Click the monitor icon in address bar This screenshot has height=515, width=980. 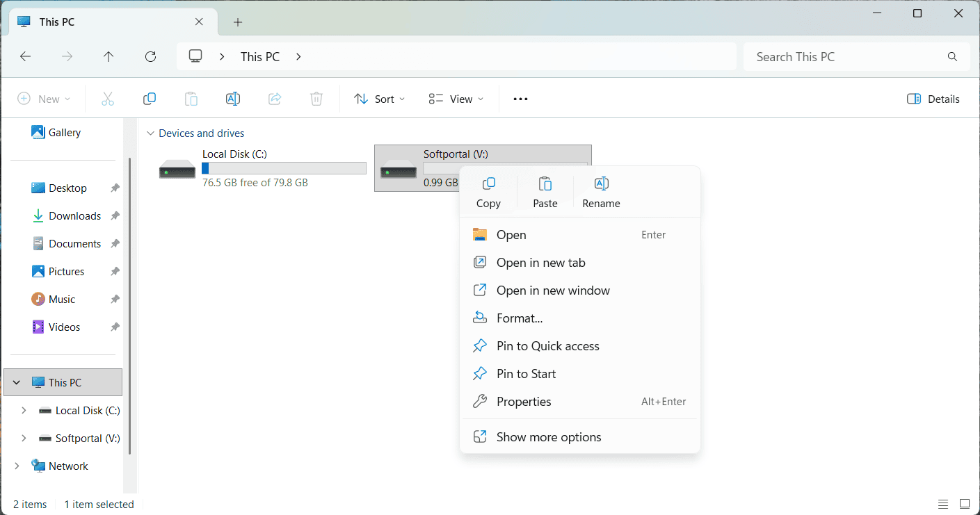click(196, 56)
